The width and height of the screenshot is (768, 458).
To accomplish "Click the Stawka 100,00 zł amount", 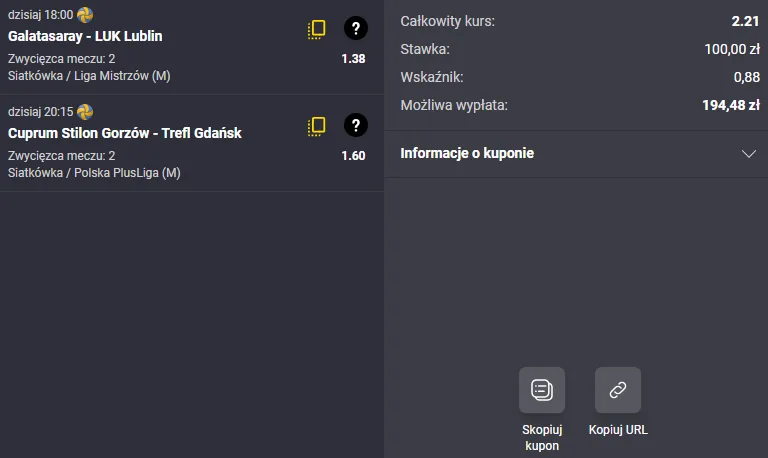I will pyautogui.click(x=732, y=48).
